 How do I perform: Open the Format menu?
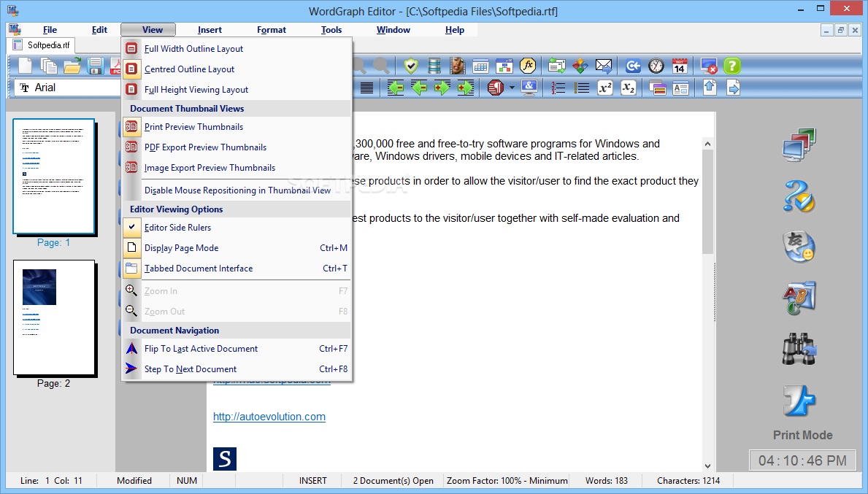[272, 30]
